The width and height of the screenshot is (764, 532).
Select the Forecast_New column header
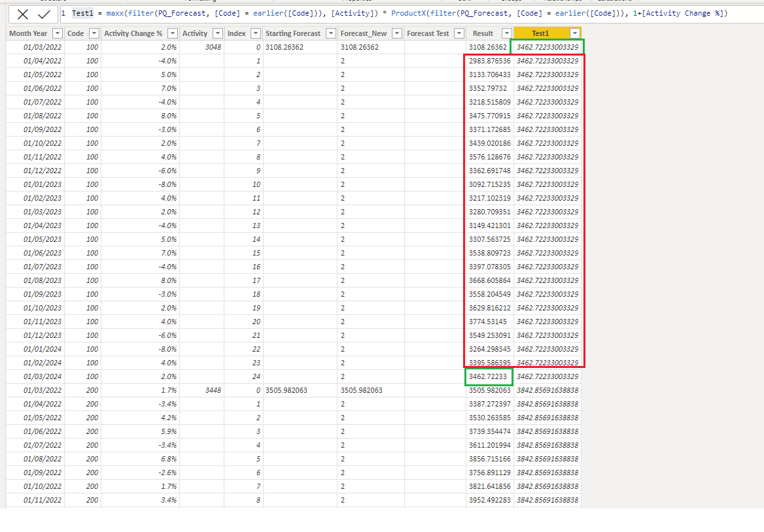click(364, 33)
